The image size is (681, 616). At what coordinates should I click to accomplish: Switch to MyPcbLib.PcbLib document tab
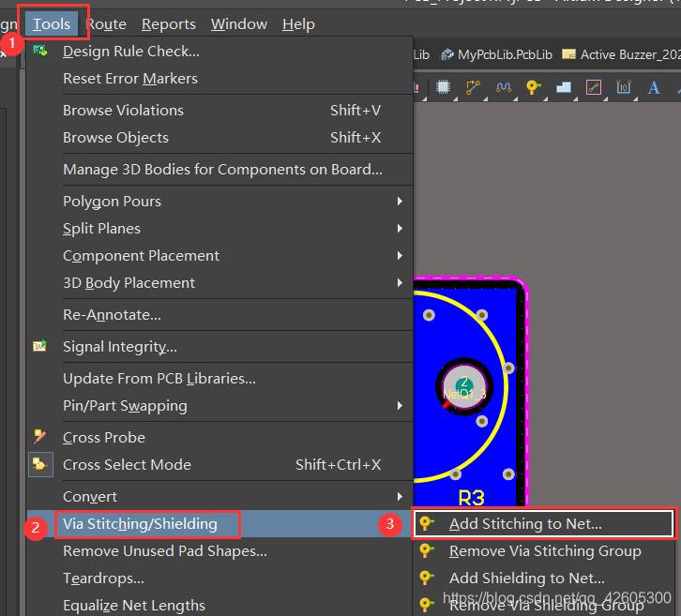point(496,54)
